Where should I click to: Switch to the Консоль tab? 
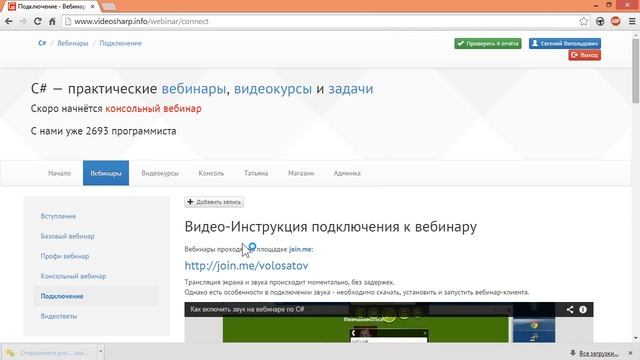pos(211,173)
